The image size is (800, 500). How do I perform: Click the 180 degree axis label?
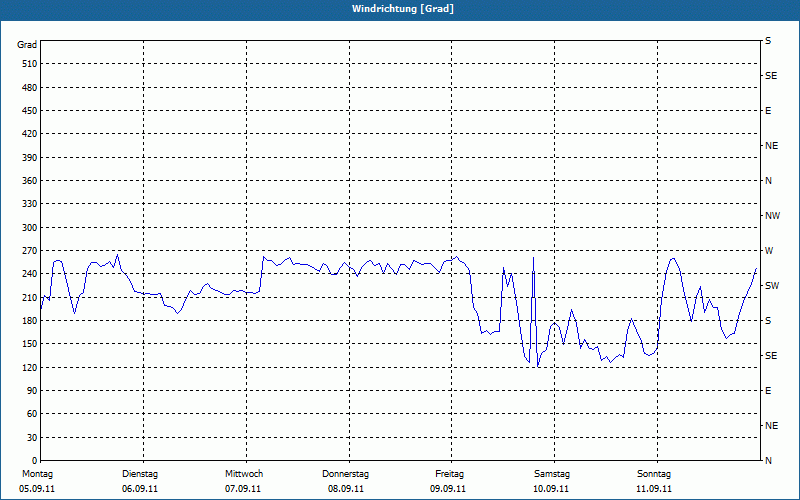[x=29, y=321]
